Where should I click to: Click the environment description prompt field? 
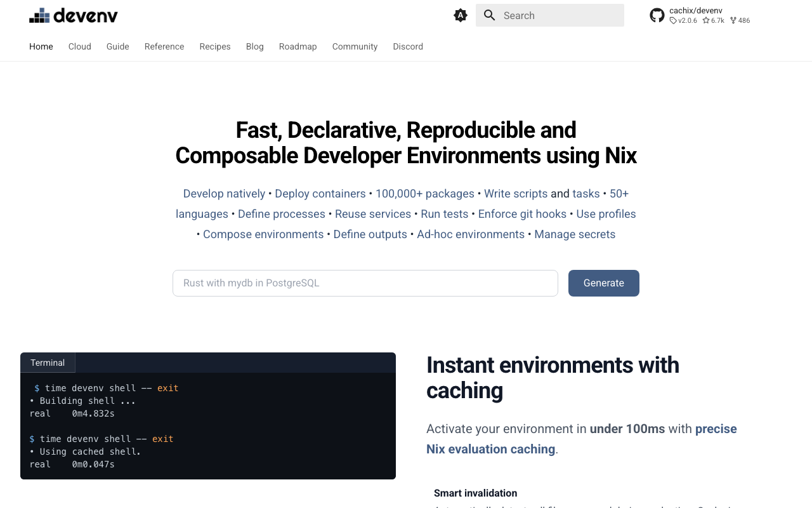tap(365, 283)
